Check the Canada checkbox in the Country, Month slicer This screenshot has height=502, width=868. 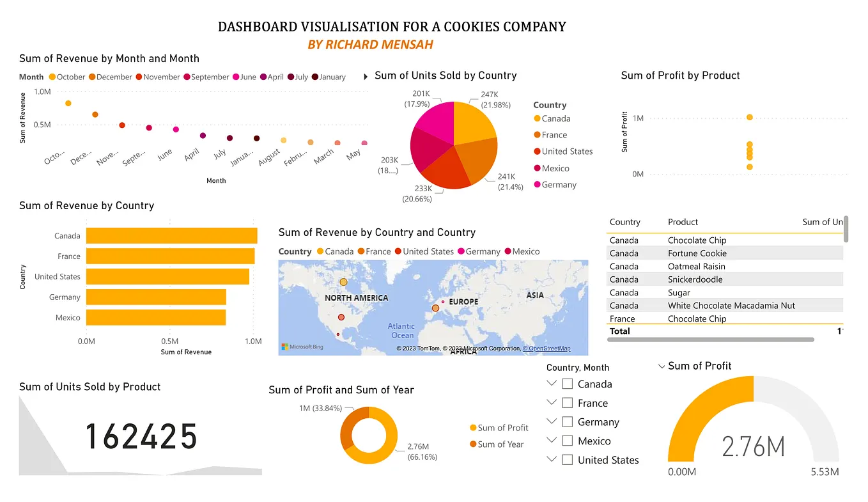[566, 383]
